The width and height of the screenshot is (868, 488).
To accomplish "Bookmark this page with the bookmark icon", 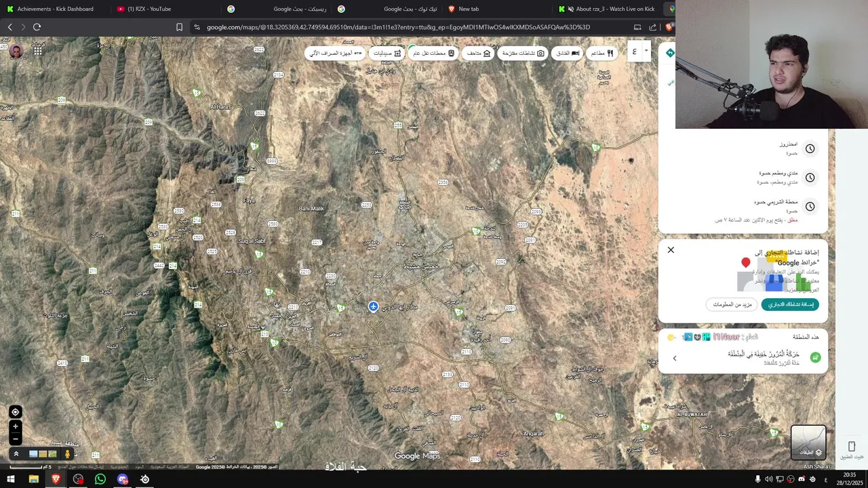I will click(179, 27).
